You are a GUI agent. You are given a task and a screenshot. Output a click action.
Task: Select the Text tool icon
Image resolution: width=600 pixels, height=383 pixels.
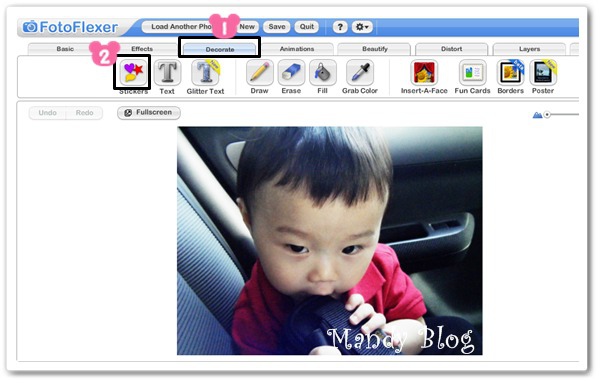point(167,72)
